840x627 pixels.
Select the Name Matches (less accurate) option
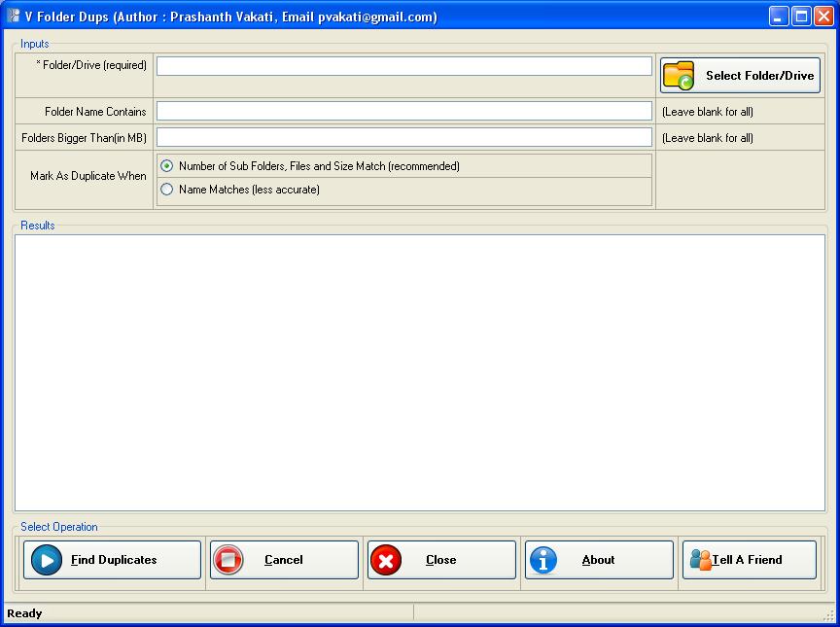167,189
